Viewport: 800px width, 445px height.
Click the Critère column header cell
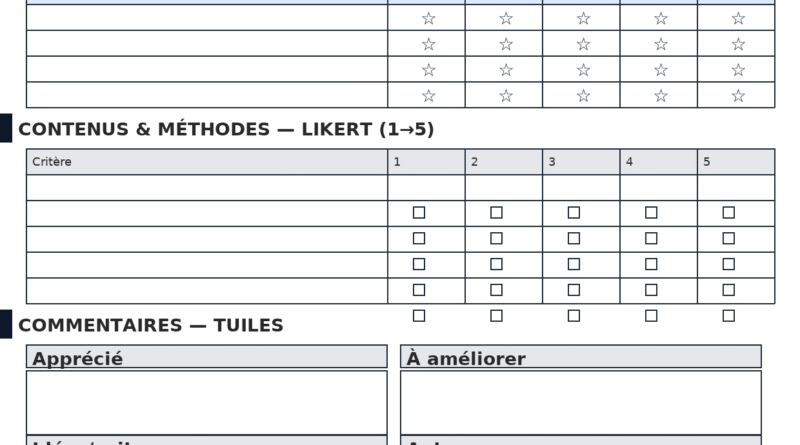pyautogui.click(x=206, y=162)
